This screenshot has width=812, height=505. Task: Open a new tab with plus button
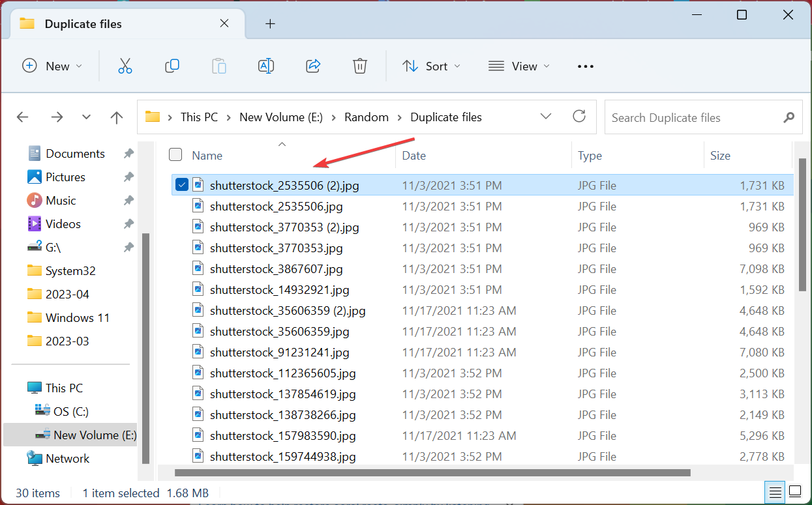click(270, 24)
